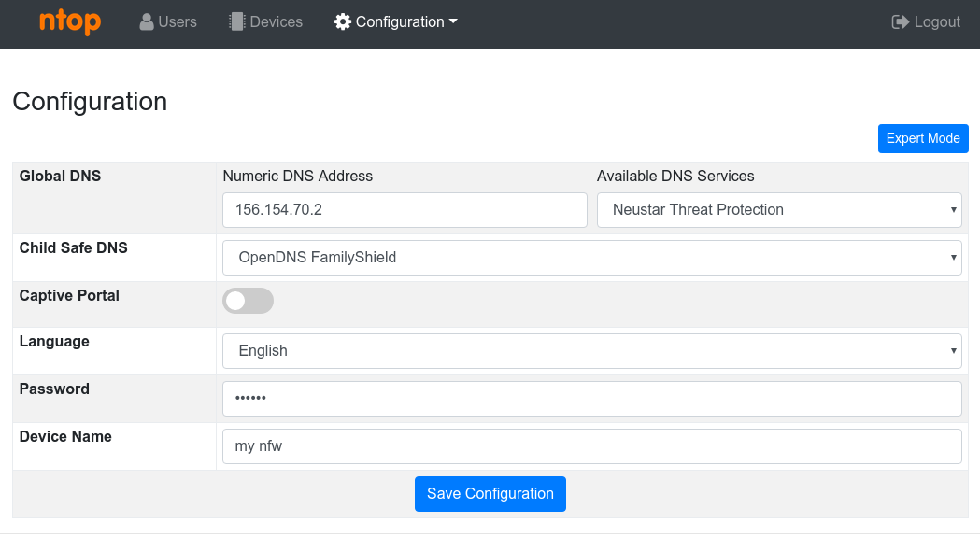Switch to Expert Mode
The height and width of the screenshot is (537, 980).
click(x=923, y=138)
